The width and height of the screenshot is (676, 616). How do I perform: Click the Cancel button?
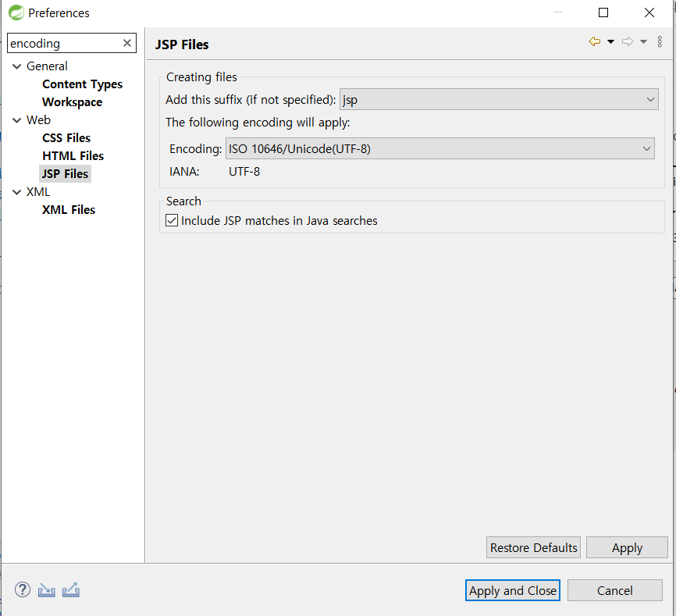[615, 590]
